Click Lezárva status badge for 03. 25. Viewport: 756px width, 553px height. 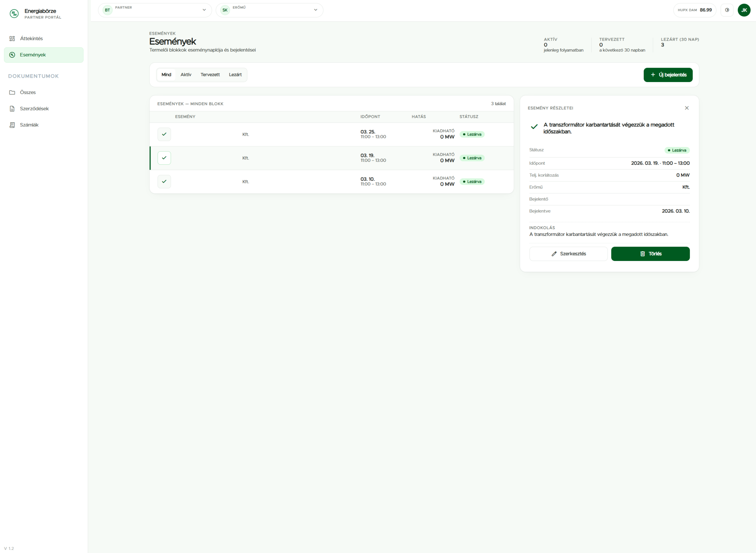point(472,134)
